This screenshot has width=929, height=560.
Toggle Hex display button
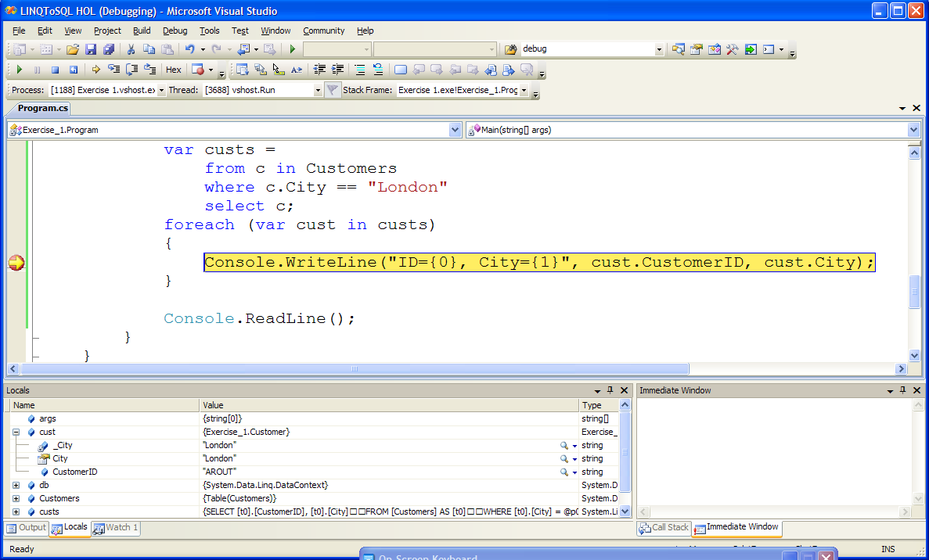[174, 70]
